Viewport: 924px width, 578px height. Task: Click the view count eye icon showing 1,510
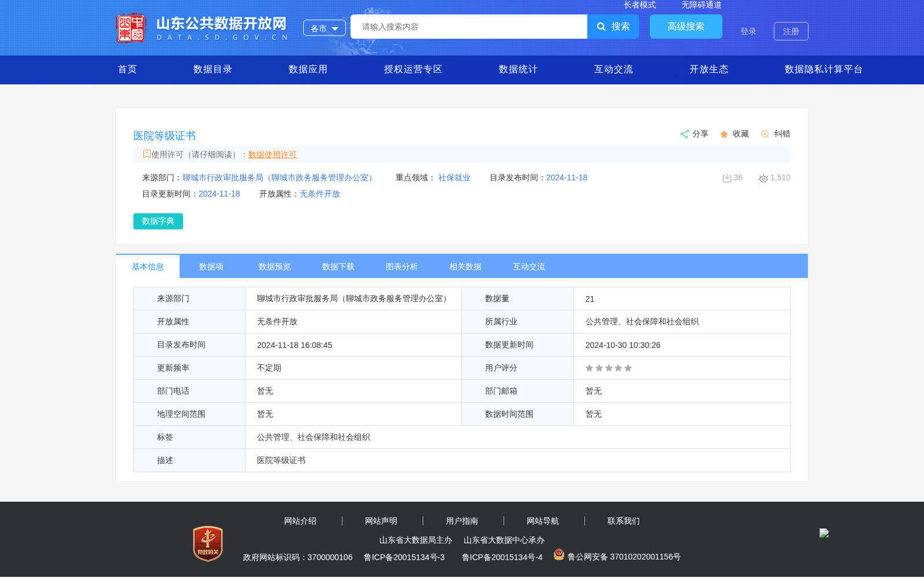click(763, 178)
